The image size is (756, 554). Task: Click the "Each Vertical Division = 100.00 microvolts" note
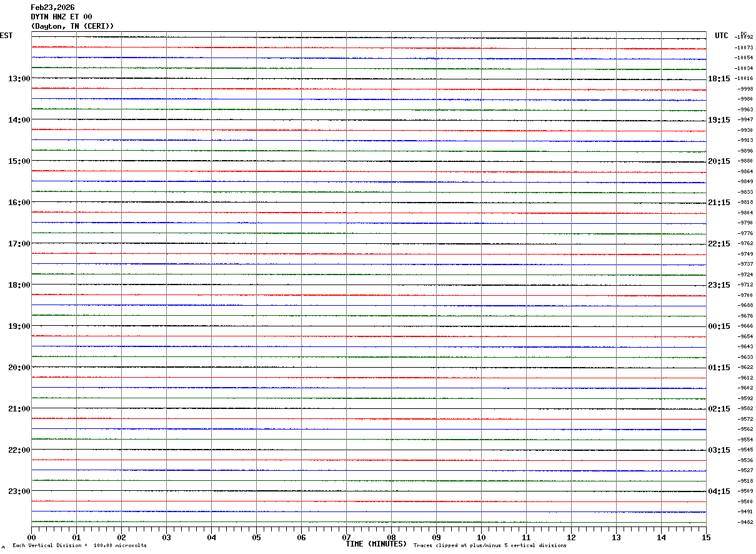click(80, 546)
